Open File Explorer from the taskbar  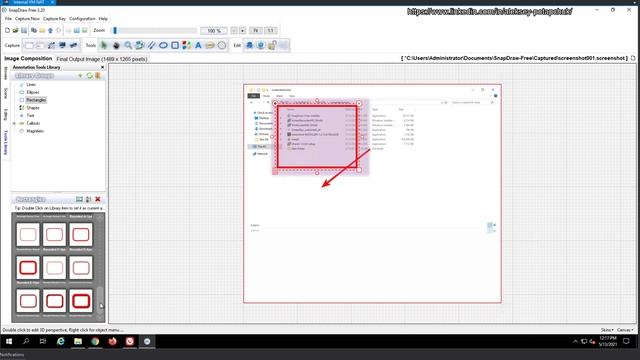(78, 341)
